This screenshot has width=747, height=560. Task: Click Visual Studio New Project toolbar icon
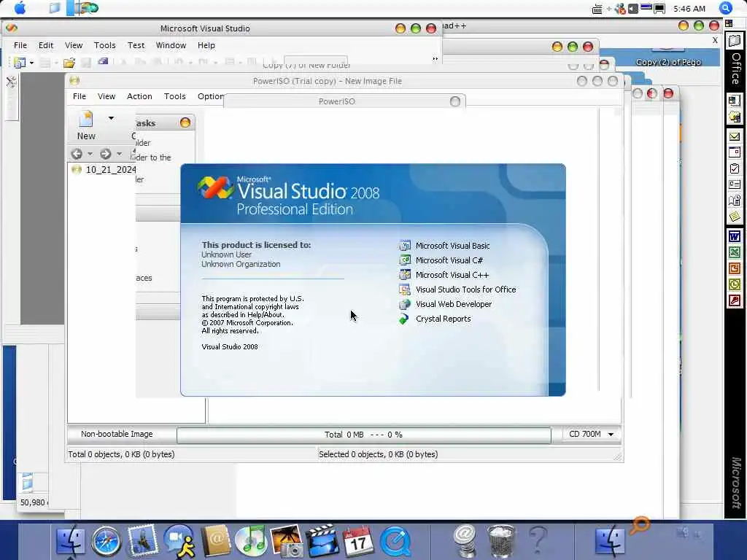[x=20, y=63]
